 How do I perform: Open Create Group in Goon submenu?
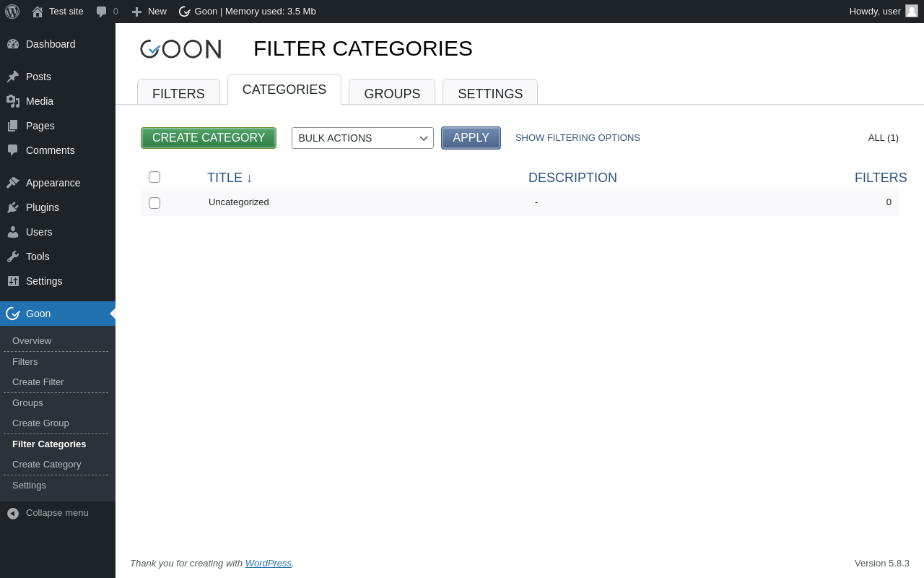40,423
